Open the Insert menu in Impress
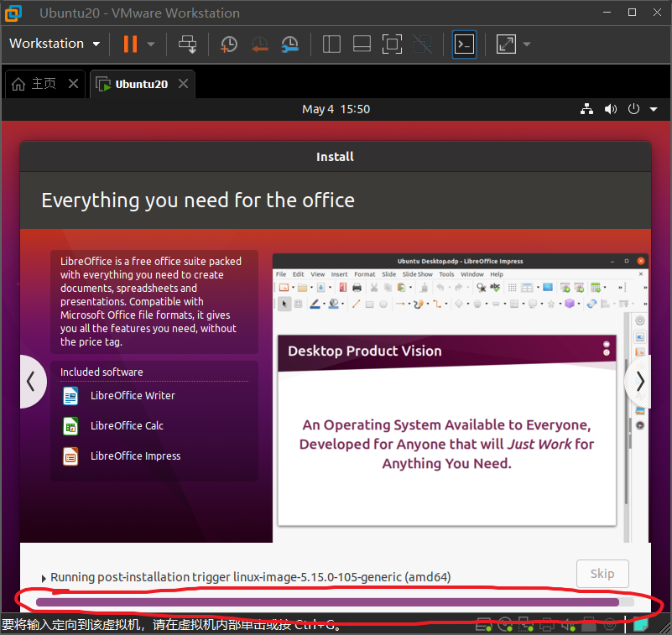 [x=339, y=274]
